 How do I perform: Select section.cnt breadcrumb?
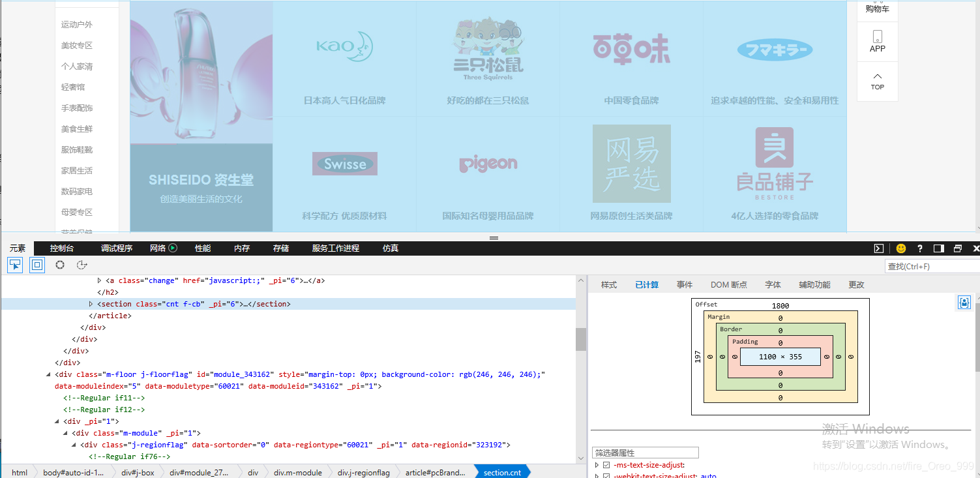pos(502,472)
